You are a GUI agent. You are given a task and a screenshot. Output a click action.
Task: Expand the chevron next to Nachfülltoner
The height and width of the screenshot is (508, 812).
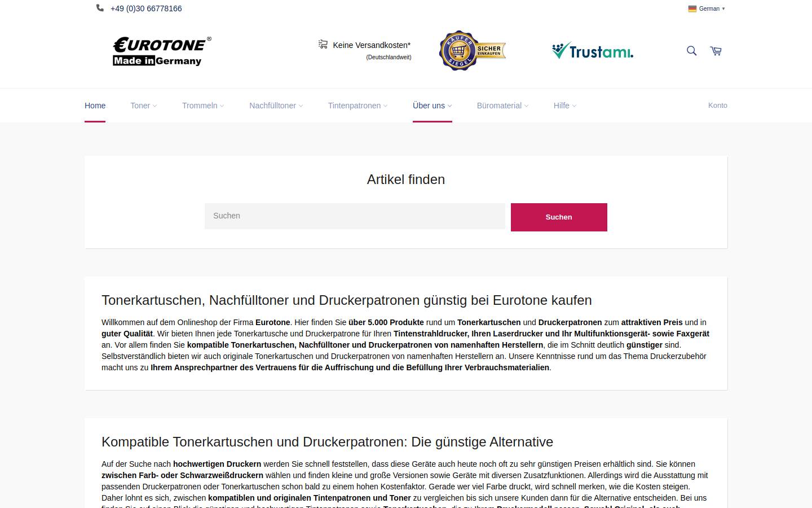point(301,106)
